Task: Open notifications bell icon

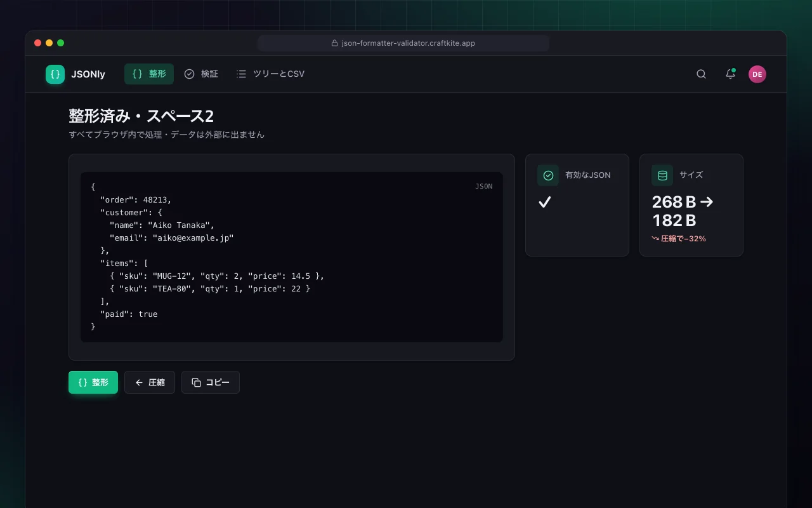Action: (x=730, y=74)
